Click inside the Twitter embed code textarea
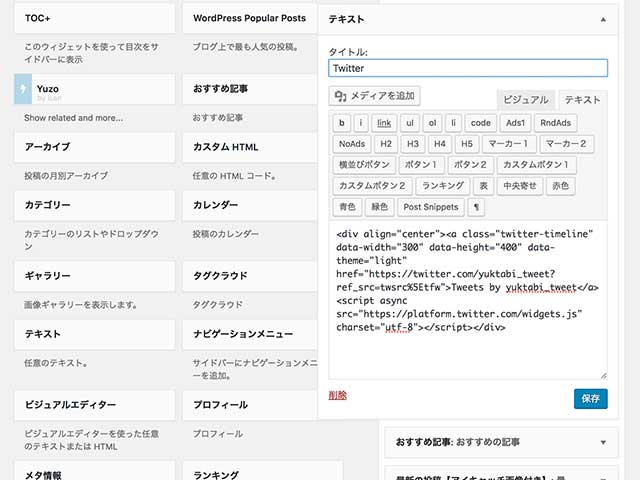 click(468, 300)
